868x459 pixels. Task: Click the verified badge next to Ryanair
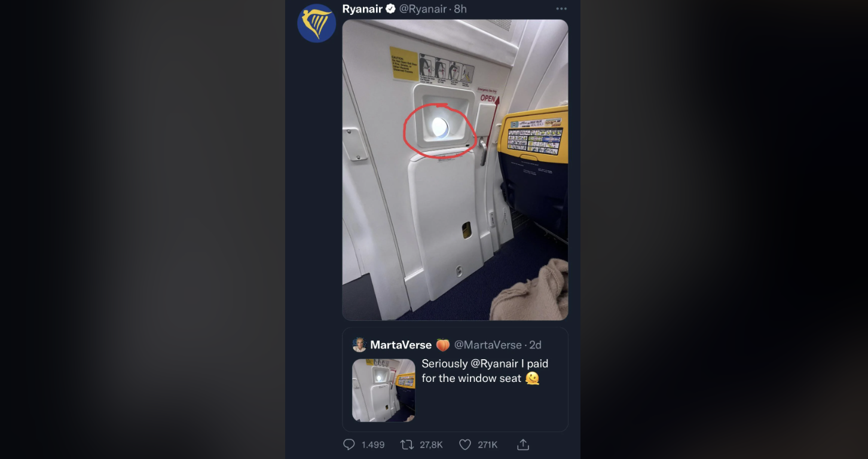click(x=390, y=9)
